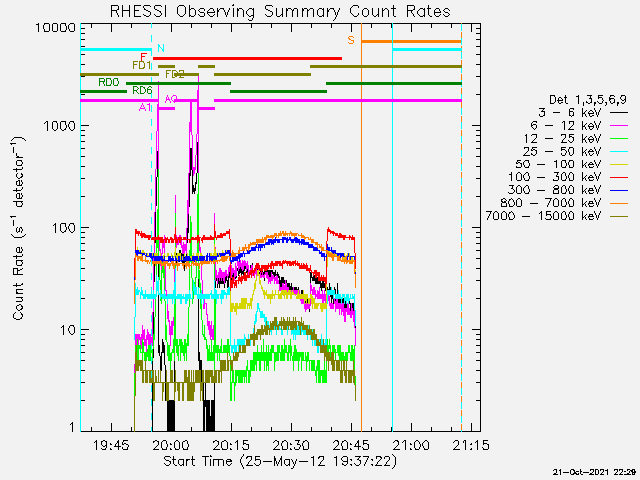Click the red flare flag bar after F
The height and width of the screenshot is (480, 640).
point(247,58)
